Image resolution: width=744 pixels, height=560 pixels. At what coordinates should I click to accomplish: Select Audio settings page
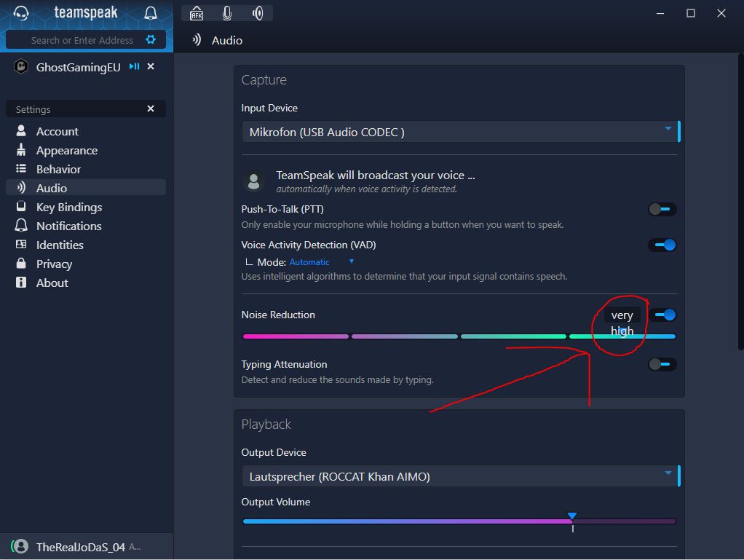[x=86, y=187]
